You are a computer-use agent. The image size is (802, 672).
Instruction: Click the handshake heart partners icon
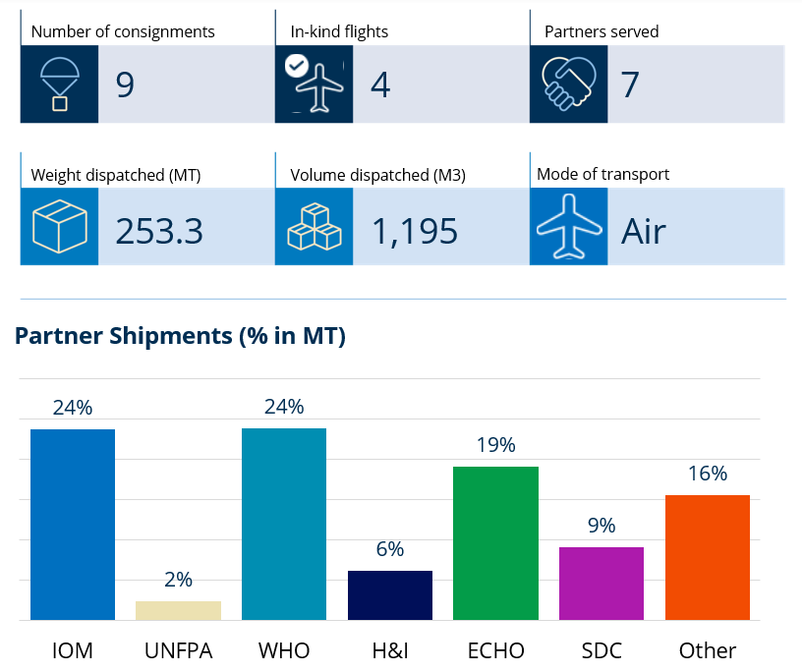pos(569,84)
